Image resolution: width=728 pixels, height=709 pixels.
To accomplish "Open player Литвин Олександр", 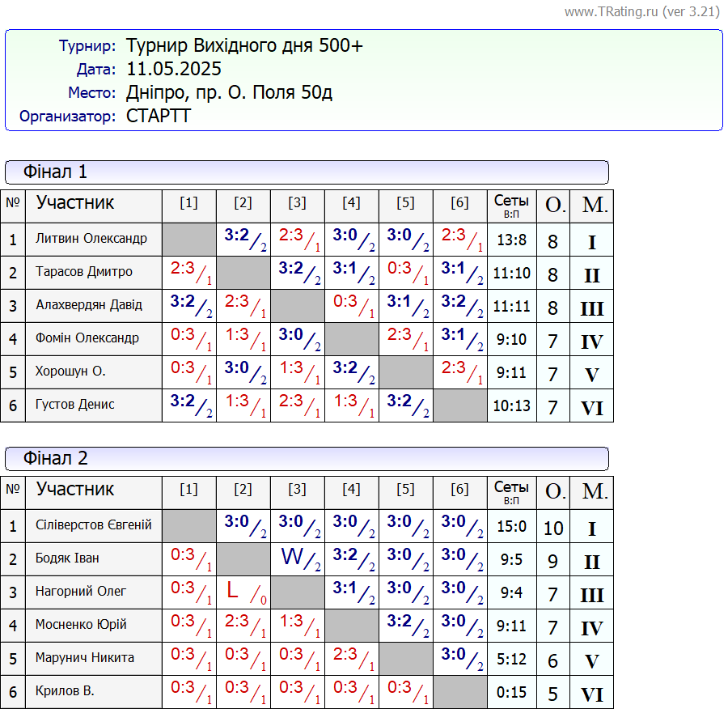I will click(91, 239).
